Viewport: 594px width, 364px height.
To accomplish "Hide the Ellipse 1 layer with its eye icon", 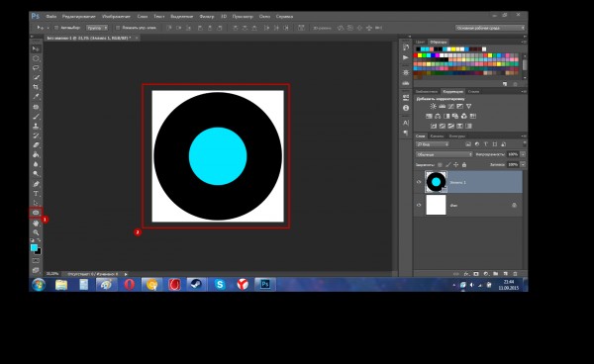I will click(x=419, y=182).
